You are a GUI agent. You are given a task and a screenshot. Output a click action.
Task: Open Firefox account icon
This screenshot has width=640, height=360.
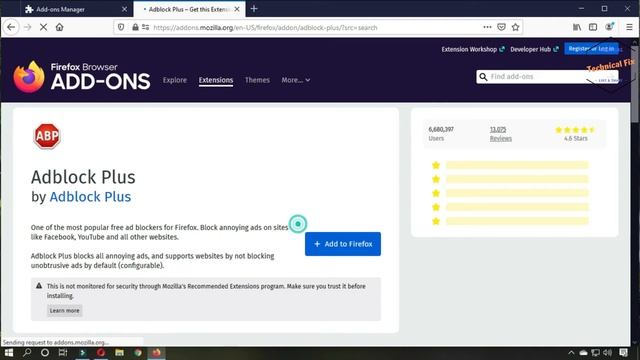(609, 27)
